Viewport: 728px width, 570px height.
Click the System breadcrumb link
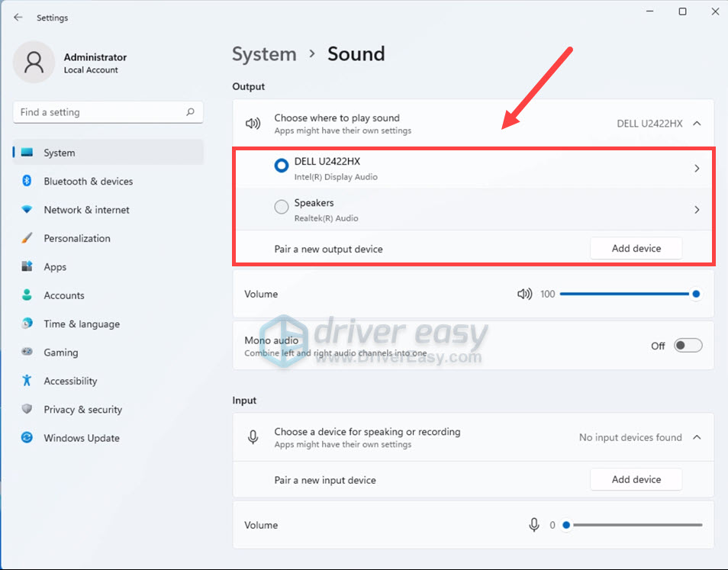pyautogui.click(x=264, y=54)
